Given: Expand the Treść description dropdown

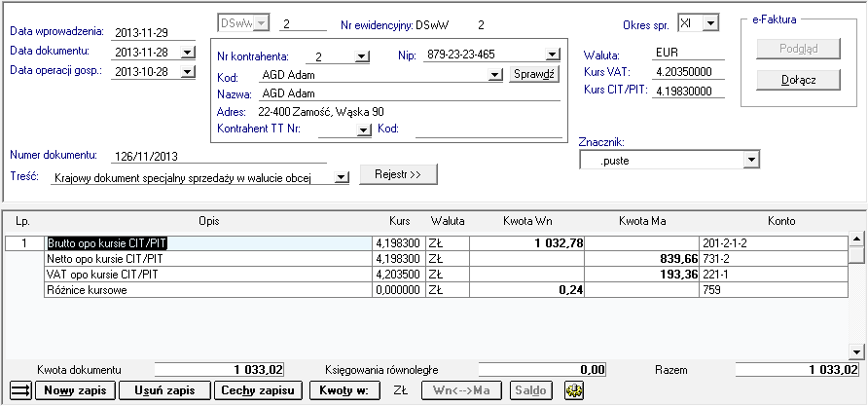Looking at the screenshot, I should (342, 178).
